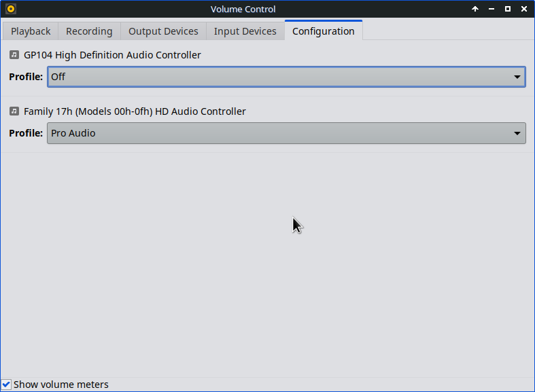Screen dimensions: 535x392
Task: Switch to the Playback tab
Action: click(31, 31)
